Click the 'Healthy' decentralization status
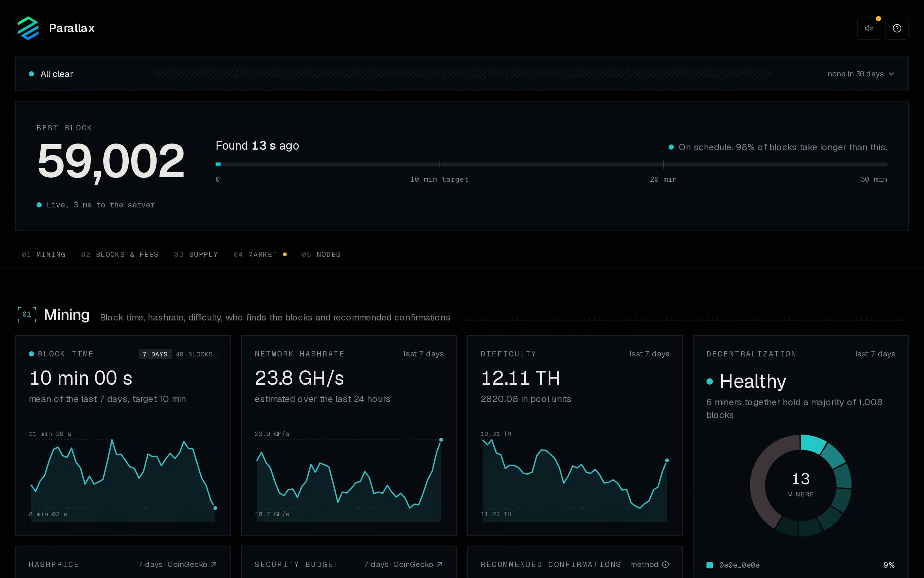 pyautogui.click(x=753, y=381)
